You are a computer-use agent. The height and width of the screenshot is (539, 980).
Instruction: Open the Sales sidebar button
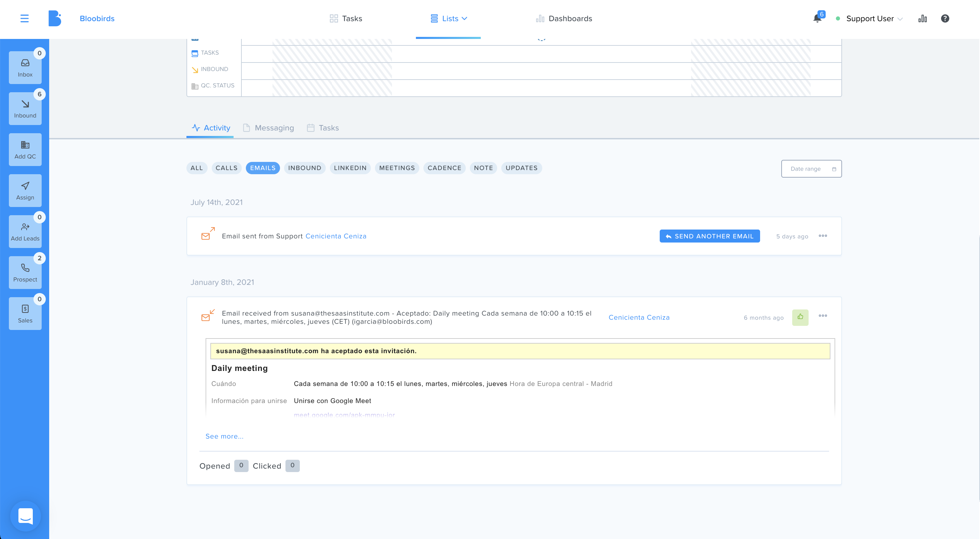pos(25,314)
